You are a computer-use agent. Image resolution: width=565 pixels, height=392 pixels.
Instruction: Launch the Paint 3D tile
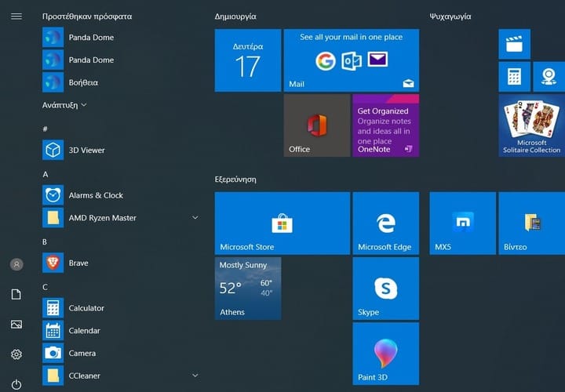click(x=385, y=354)
